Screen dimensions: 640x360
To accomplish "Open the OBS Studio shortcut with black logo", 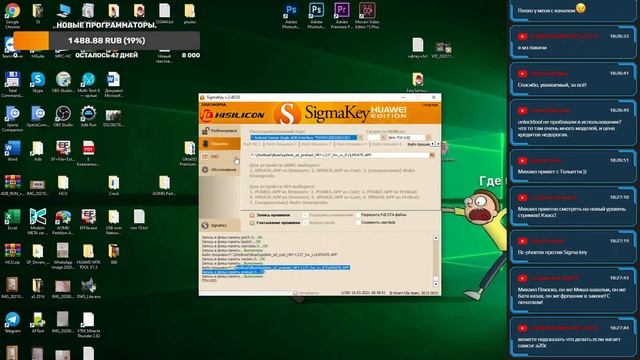I will (x=63, y=116).
